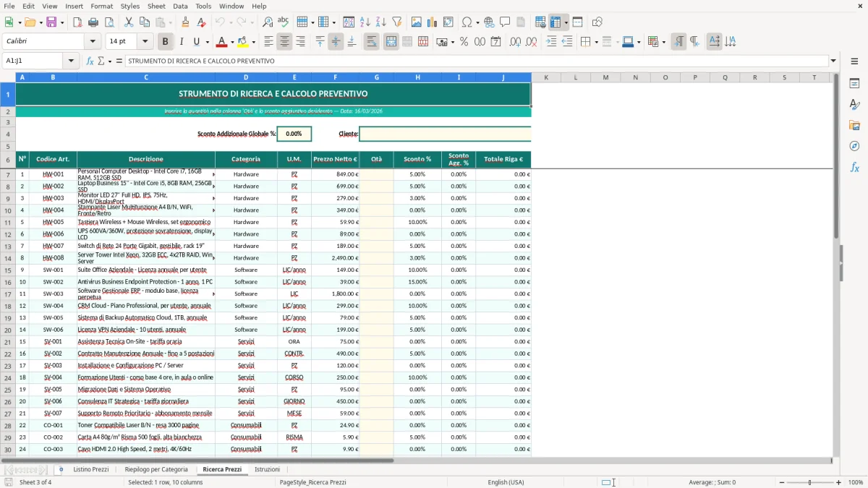Open the Paste options dropdown arrow

tap(170, 22)
